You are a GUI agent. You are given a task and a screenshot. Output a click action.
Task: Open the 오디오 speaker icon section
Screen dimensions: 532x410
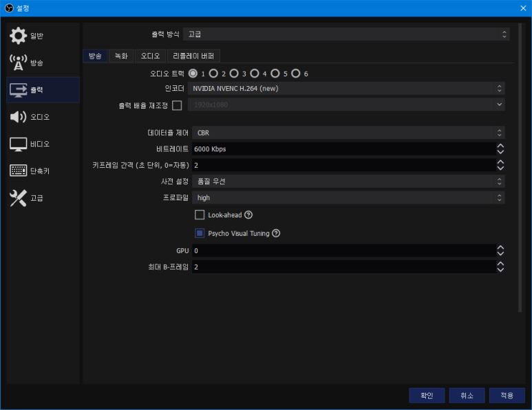pyautogui.click(x=18, y=117)
